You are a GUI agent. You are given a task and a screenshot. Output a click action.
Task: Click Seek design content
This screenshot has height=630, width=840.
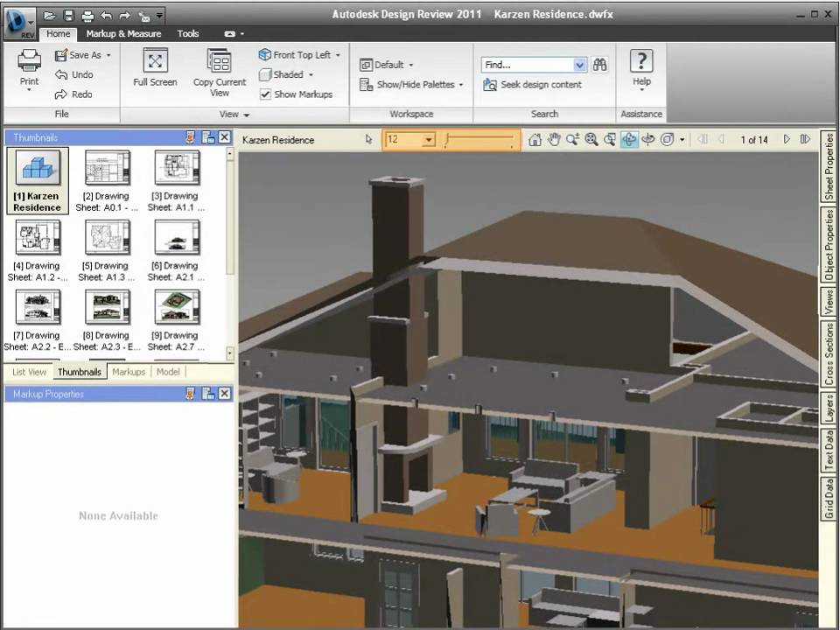point(533,85)
